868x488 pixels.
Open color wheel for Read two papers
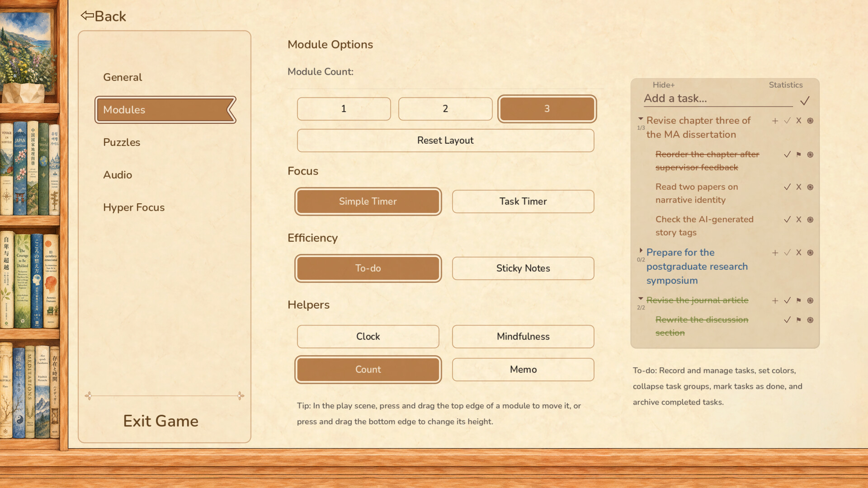coord(810,187)
